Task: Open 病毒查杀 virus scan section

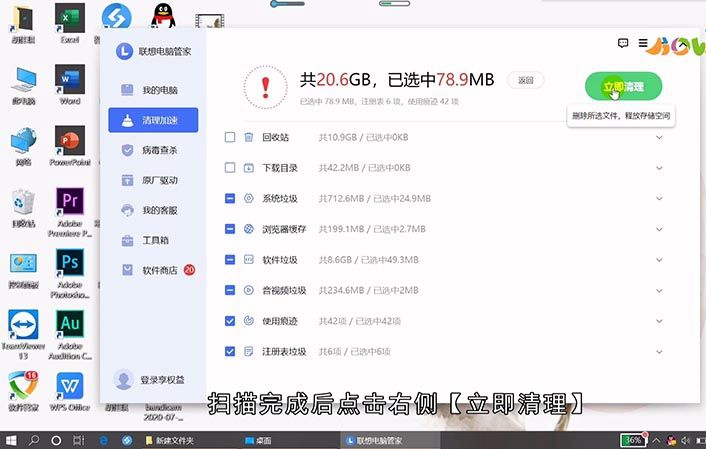Action: pos(153,150)
